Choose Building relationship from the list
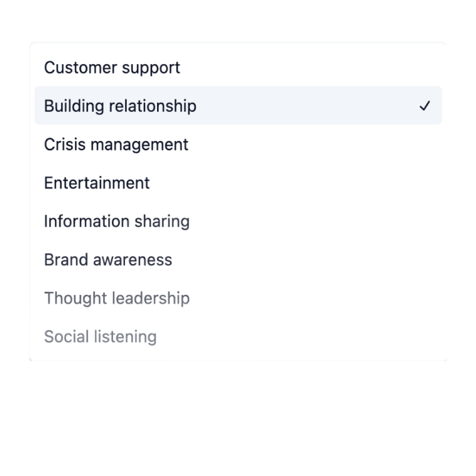The image size is (476, 476). tap(120, 106)
